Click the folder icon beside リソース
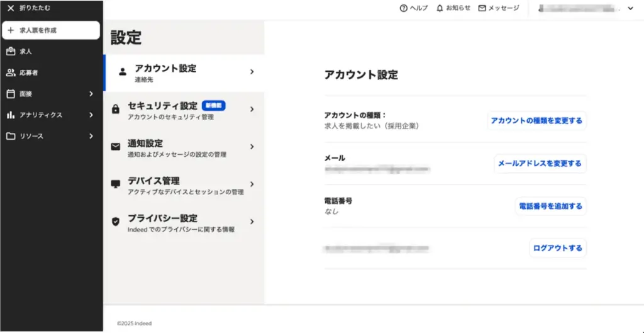This screenshot has height=333, width=644. click(11, 136)
